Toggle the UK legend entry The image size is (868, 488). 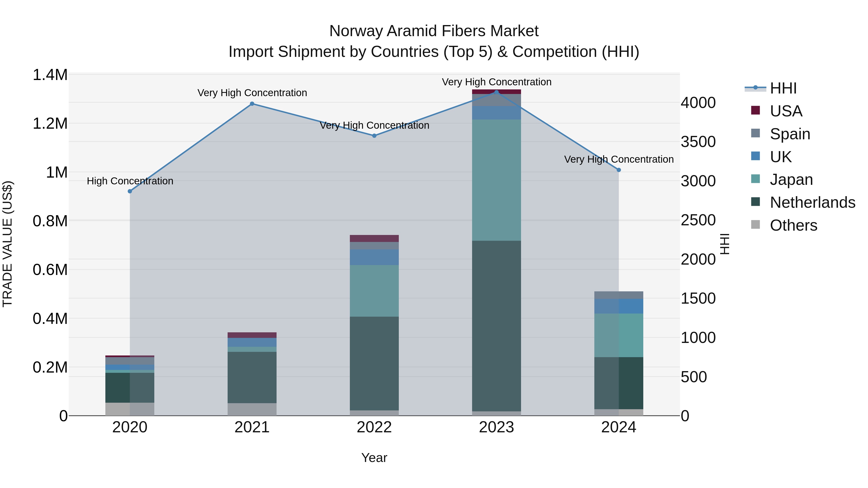[x=771, y=157]
